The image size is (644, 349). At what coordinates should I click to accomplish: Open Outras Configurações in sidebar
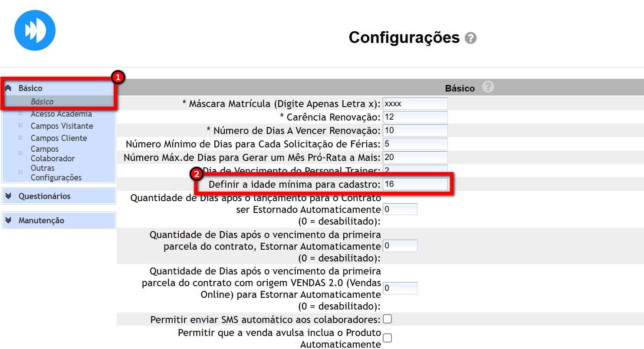pyautogui.click(x=56, y=173)
